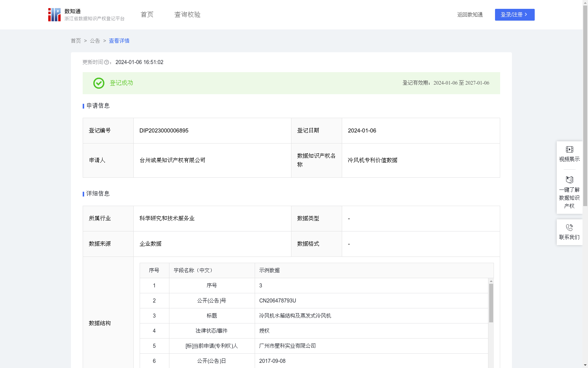Click the 申请信息 section heading
This screenshot has width=588, height=368.
(x=98, y=106)
